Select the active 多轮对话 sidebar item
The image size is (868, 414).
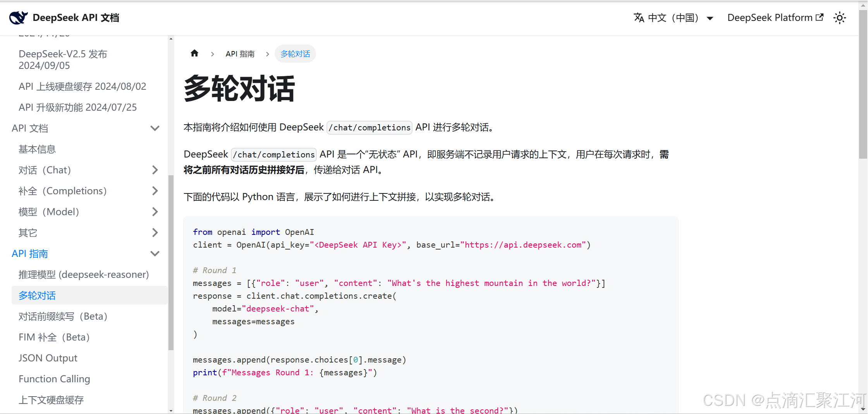coord(89,295)
